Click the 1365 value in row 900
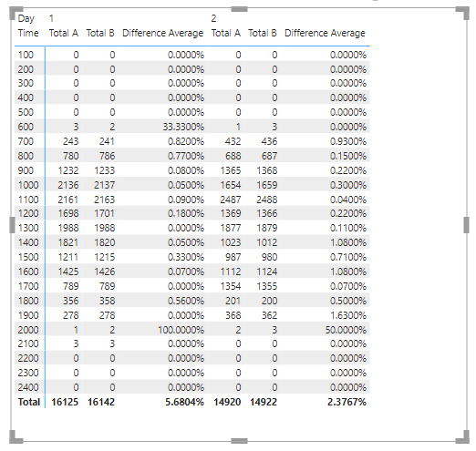This screenshot has height=451, width=476. 231,170
